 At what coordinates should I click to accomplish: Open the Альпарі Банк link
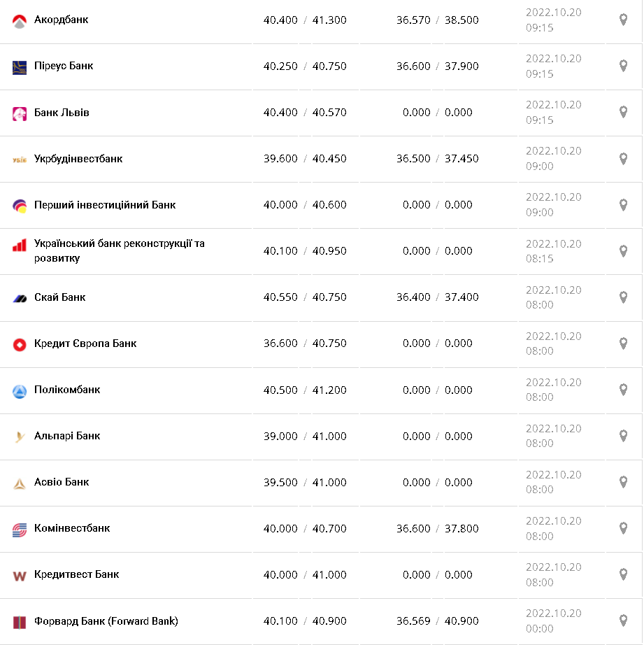67,436
